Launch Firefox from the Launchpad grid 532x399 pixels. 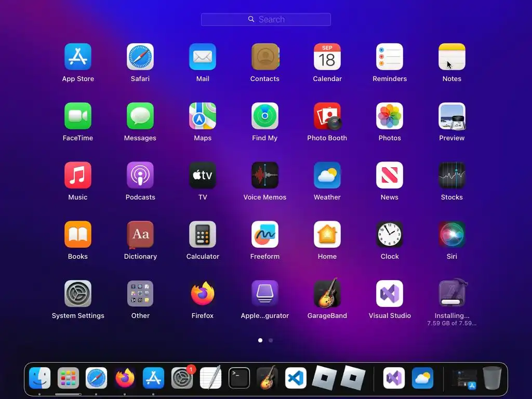click(203, 294)
